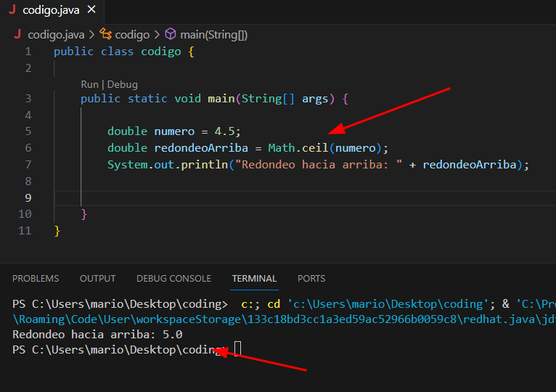Screen dimensions: 556x392
Task: Click the main(String[]) breadcrumb item
Action: pyautogui.click(x=214, y=35)
